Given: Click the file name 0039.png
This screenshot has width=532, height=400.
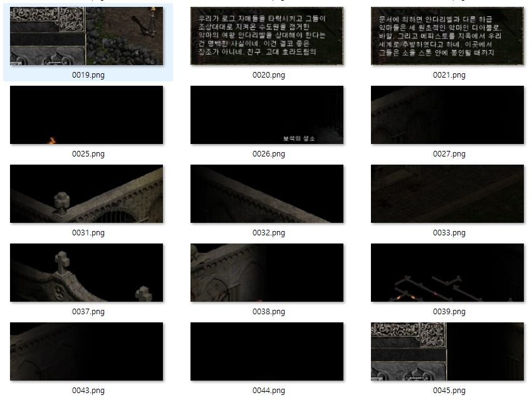Looking at the screenshot, I should pos(449,312).
